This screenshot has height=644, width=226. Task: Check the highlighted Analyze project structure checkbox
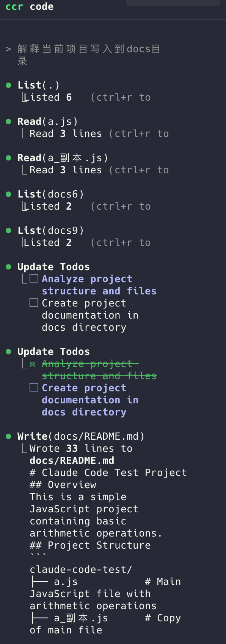[x=34, y=279]
